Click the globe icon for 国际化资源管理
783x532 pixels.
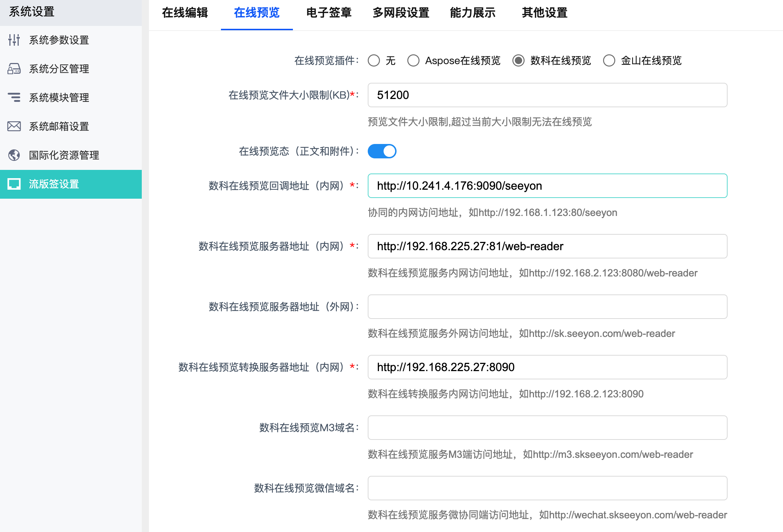click(14, 155)
